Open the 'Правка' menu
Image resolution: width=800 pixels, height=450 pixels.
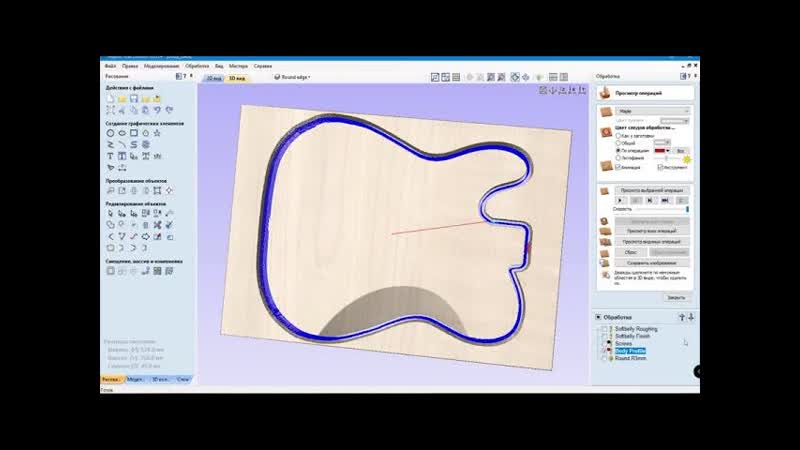click(x=130, y=66)
